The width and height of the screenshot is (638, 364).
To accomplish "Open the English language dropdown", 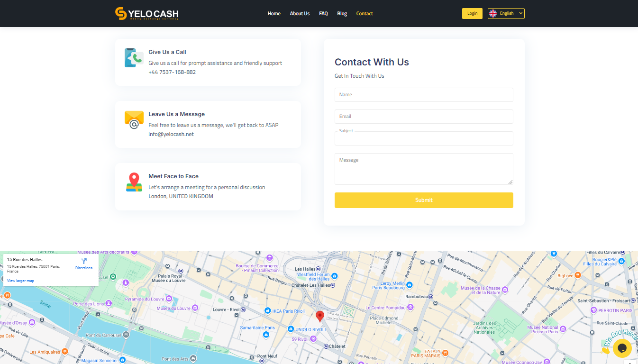I will 506,13.
